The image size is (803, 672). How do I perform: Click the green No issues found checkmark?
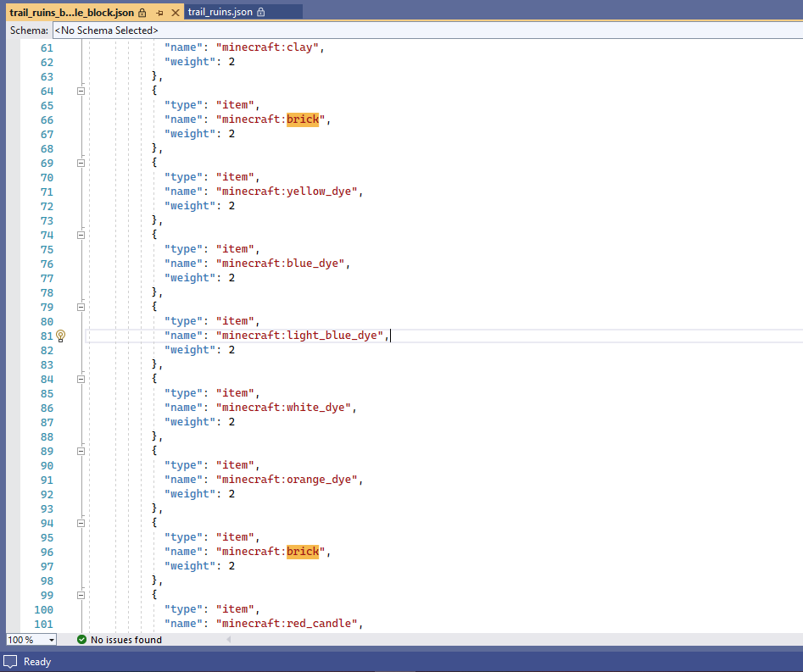tap(81, 640)
